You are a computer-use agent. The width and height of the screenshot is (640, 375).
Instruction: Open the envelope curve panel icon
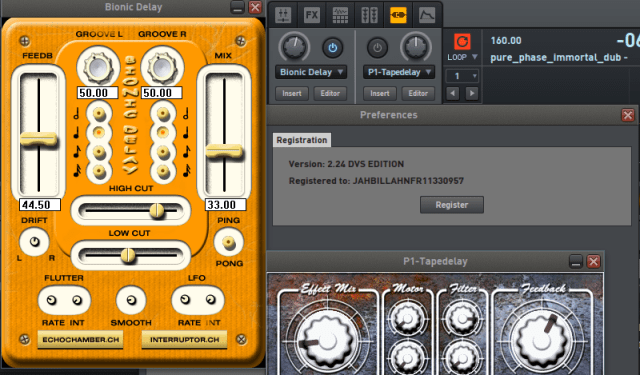(x=427, y=16)
